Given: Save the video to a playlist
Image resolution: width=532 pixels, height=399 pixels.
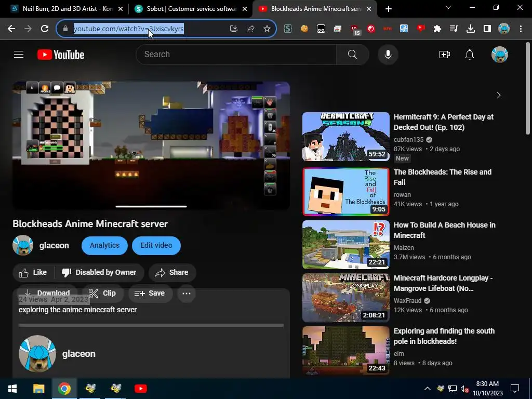Looking at the screenshot, I should (x=150, y=293).
